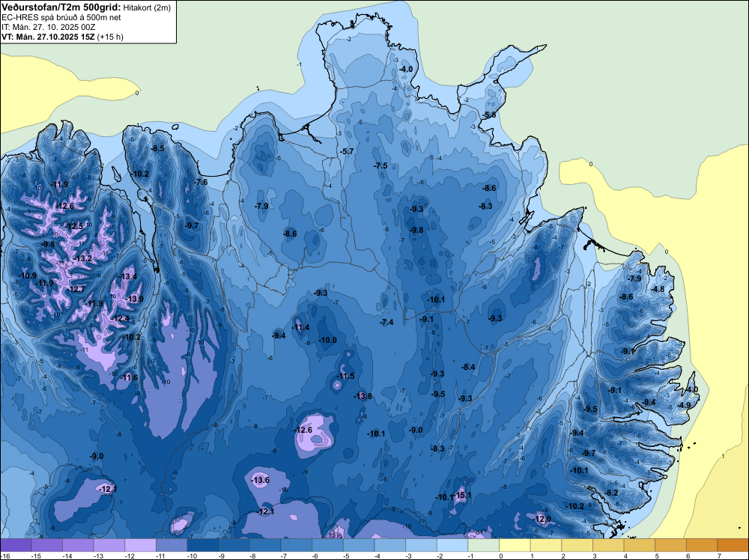Click the -4.8 temperature value
749x560 pixels.
(658, 289)
